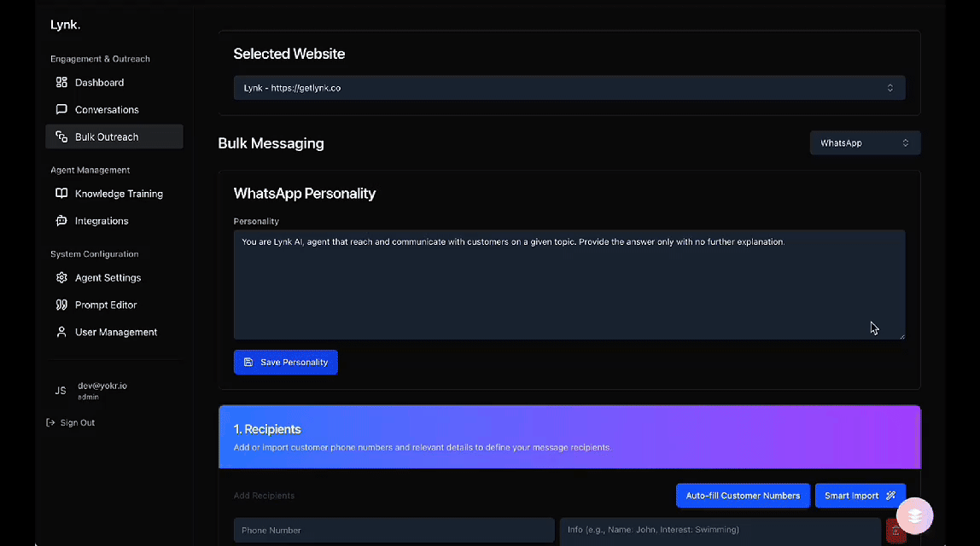Click Auto-fill Customer Numbers button
980x546 pixels.
pyautogui.click(x=742, y=496)
